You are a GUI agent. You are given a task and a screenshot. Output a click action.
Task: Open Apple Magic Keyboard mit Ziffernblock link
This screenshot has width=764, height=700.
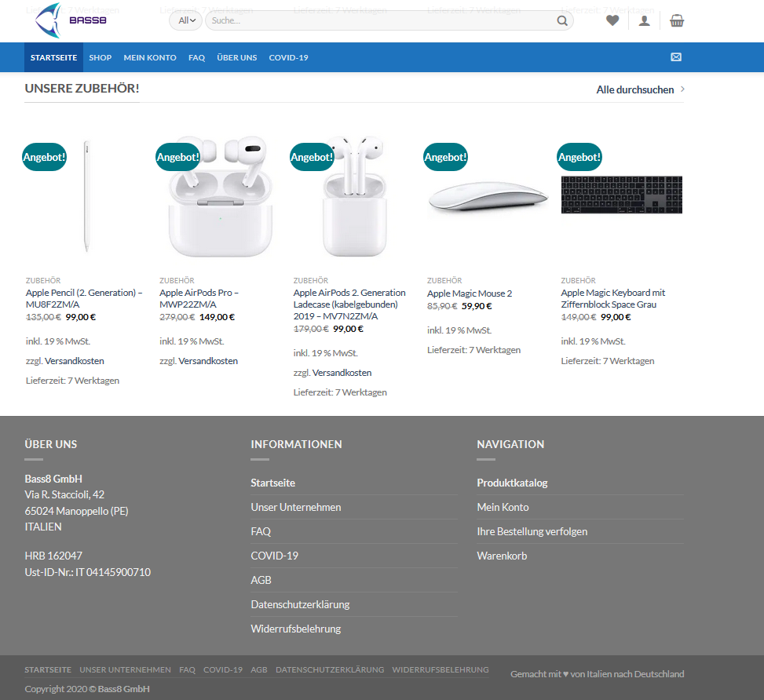coord(613,299)
